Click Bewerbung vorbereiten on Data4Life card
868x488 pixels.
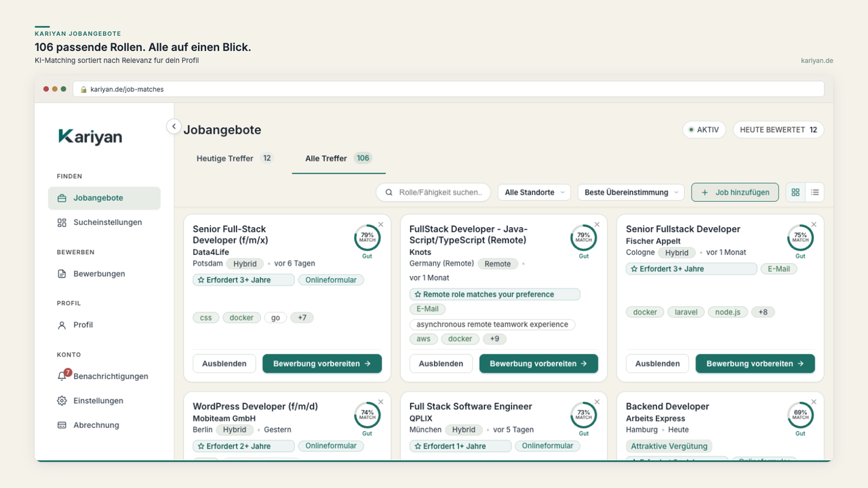point(322,364)
